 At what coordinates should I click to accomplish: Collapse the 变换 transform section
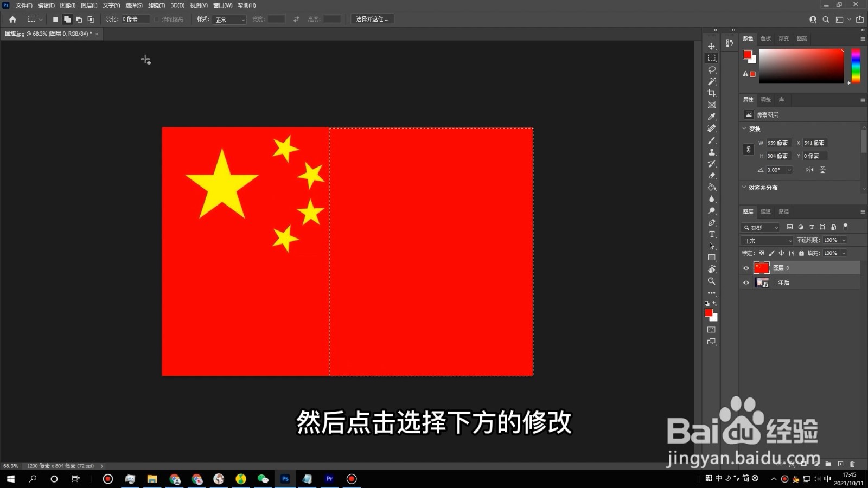(744, 129)
